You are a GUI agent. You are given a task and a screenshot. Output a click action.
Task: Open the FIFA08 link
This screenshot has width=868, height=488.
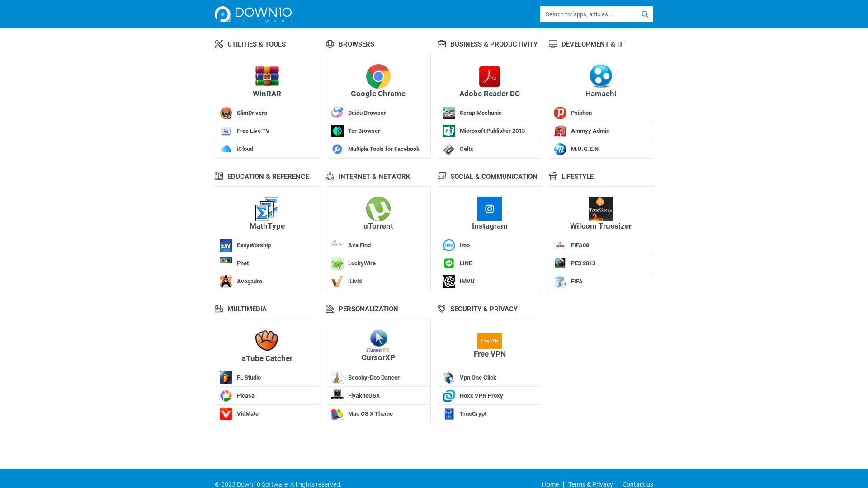[x=580, y=245]
